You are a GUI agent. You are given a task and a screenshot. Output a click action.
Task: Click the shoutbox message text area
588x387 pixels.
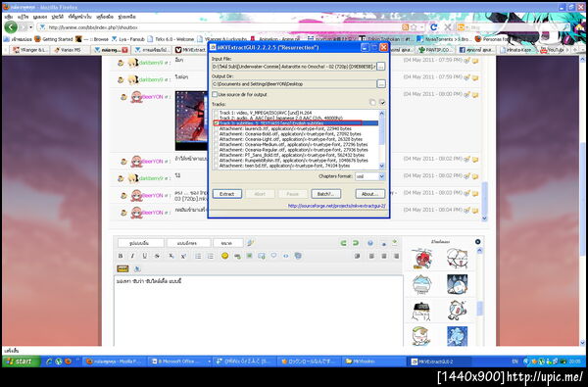point(258,312)
